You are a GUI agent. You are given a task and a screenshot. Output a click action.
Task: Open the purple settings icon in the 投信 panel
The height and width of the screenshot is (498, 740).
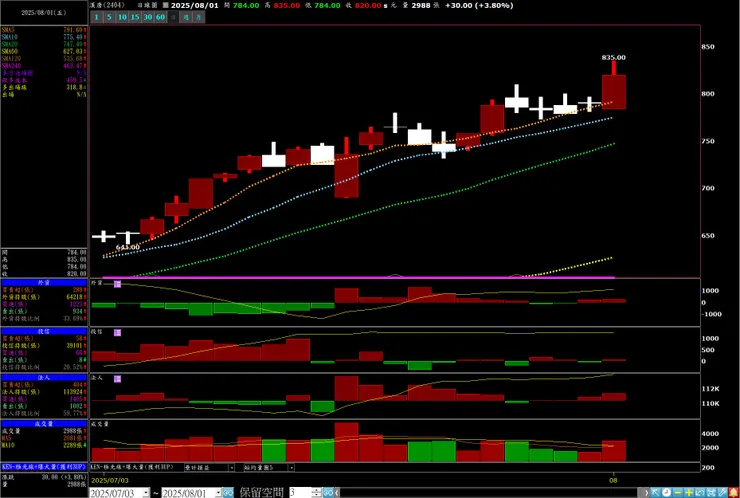[118, 333]
